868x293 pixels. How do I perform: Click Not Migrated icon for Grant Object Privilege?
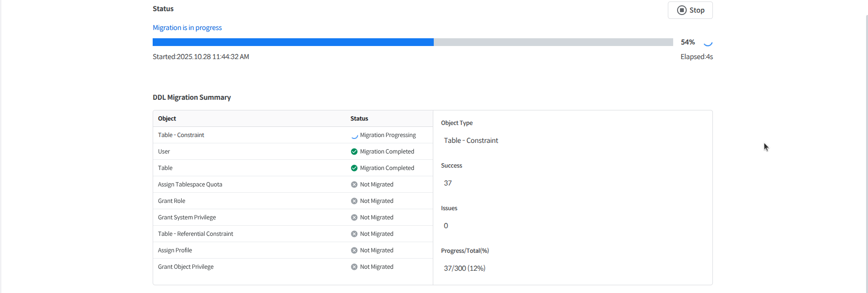coord(354,267)
